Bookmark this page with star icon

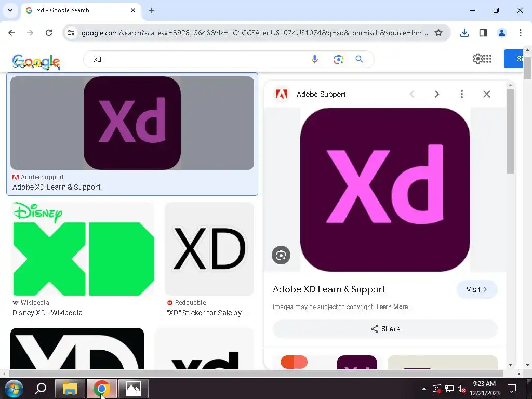coord(438,33)
